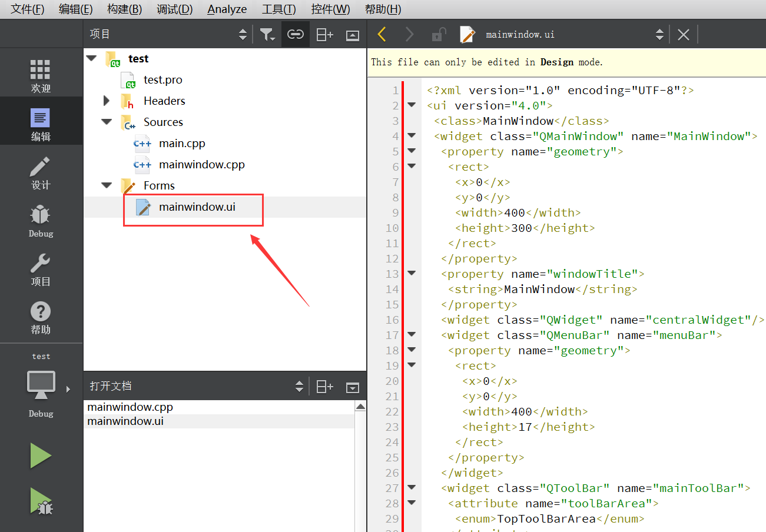Screen dimensions: 766x532
Task: Split the 项目 panel with split icon
Action: 324,35
